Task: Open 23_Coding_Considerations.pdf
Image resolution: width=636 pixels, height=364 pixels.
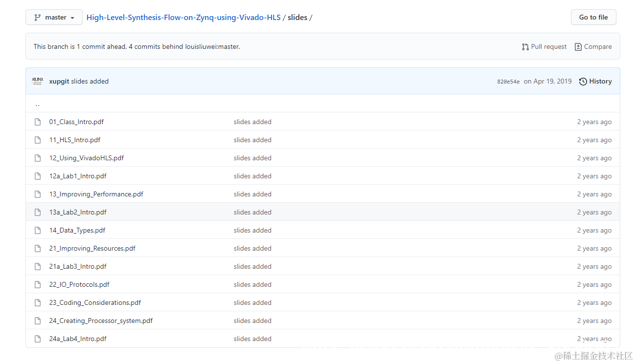Action: [x=95, y=302]
